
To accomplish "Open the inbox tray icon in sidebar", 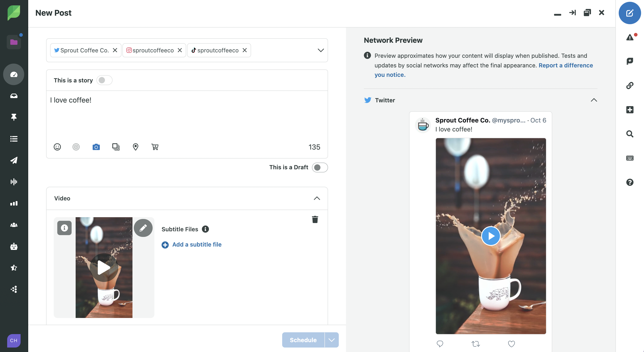I will pyautogui.click(x=14, y=96).
